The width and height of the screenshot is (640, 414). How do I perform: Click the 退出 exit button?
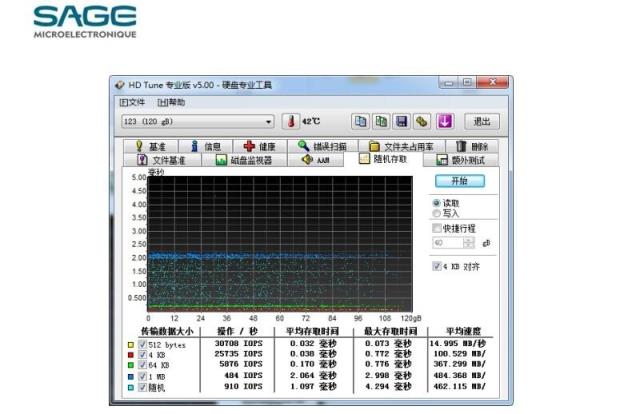482,121
